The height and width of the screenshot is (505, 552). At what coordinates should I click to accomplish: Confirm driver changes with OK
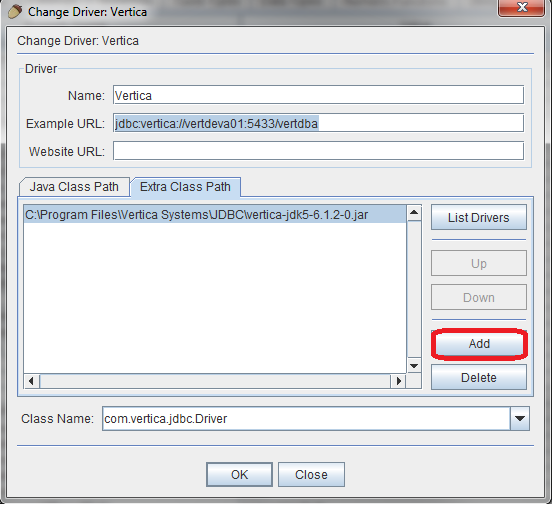point(239,474)
